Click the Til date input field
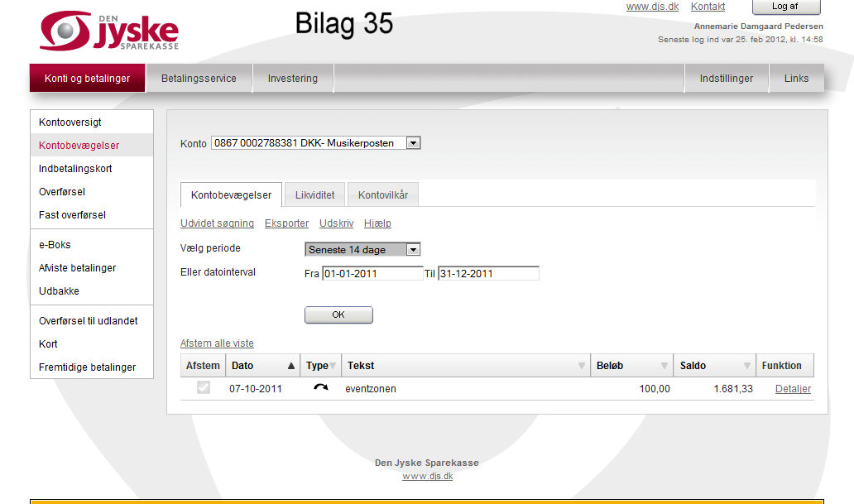 click(488, 273)
